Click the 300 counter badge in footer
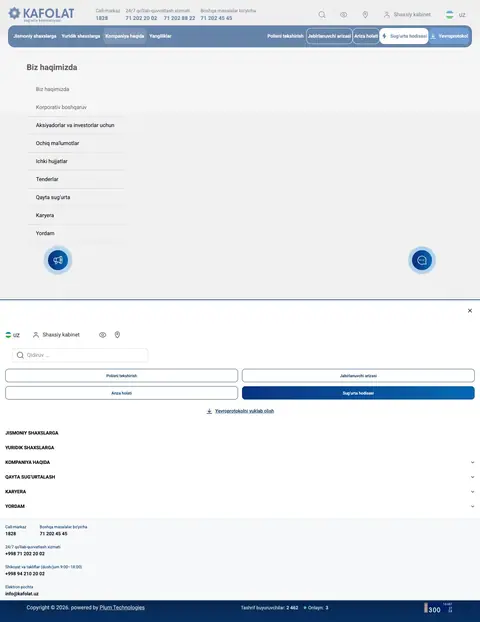Screen dimensions: 480x622 (438, 608)
